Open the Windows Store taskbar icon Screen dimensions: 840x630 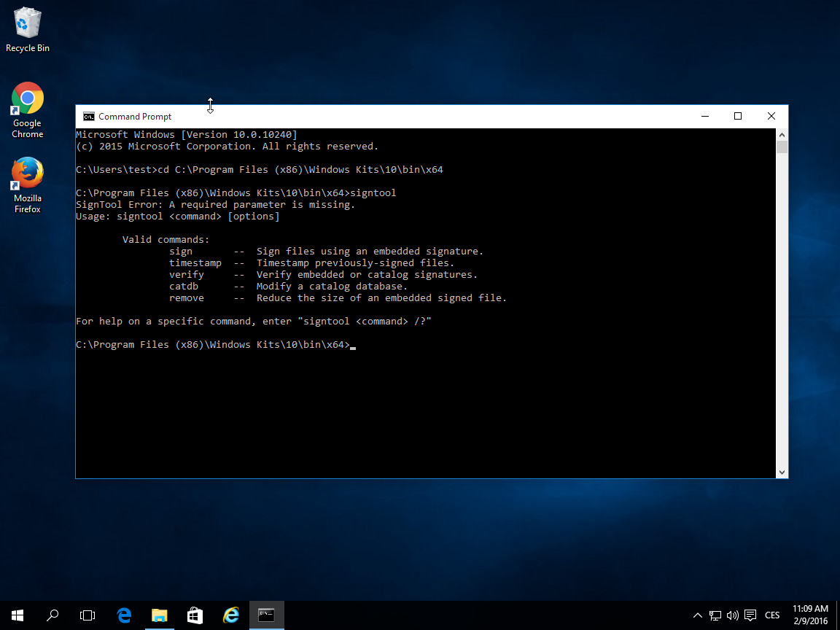point(195,615)
